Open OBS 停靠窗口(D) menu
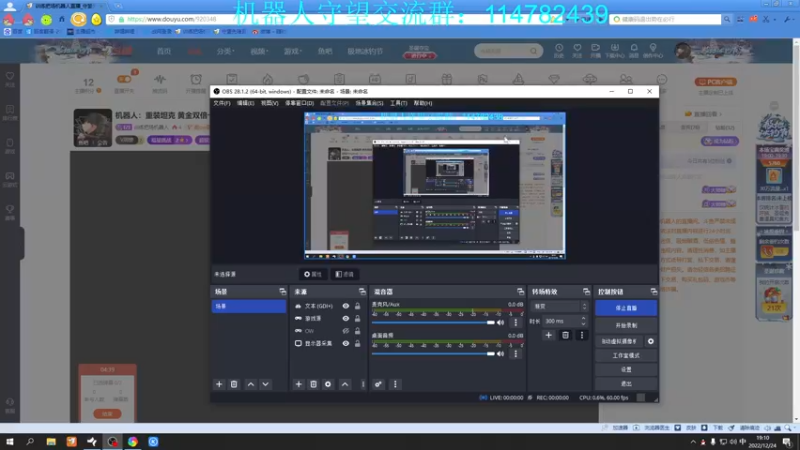Screen dimensions: 800x450 pyautogui.click(x=299, y=103)
